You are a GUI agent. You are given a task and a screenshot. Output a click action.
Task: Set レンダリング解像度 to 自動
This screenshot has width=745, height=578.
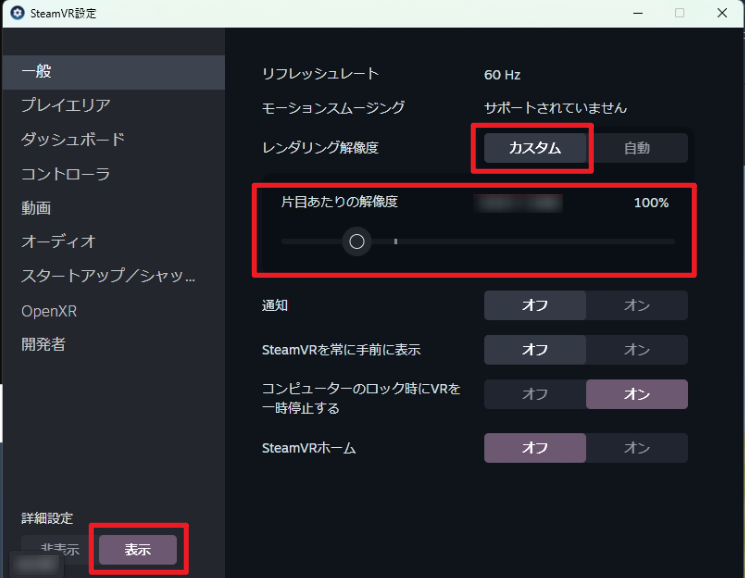pos(637,148)
